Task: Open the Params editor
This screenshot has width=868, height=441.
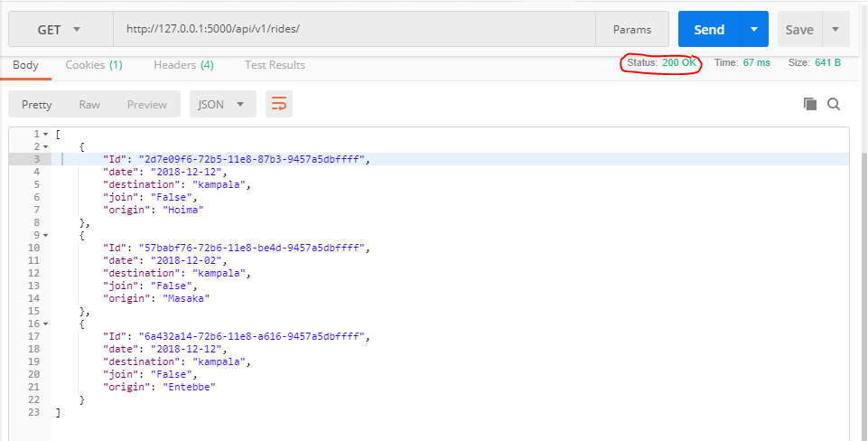Action: (632, 30)
